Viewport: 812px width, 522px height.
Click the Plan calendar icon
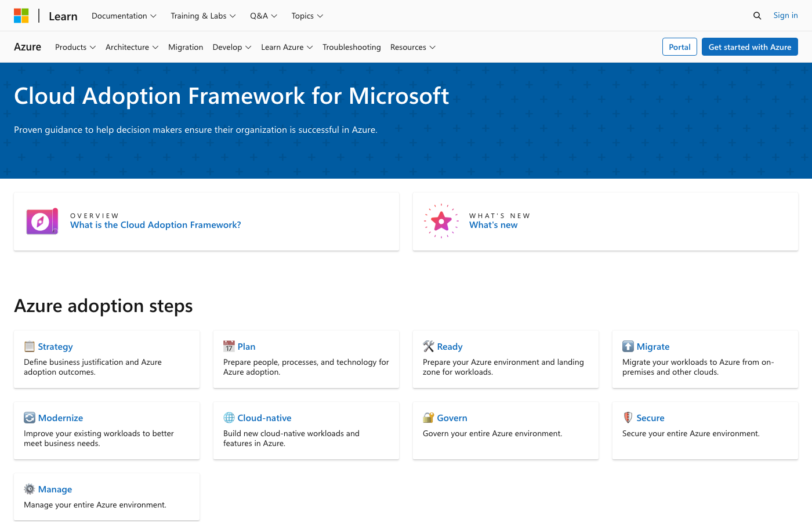tap(229, 346)
